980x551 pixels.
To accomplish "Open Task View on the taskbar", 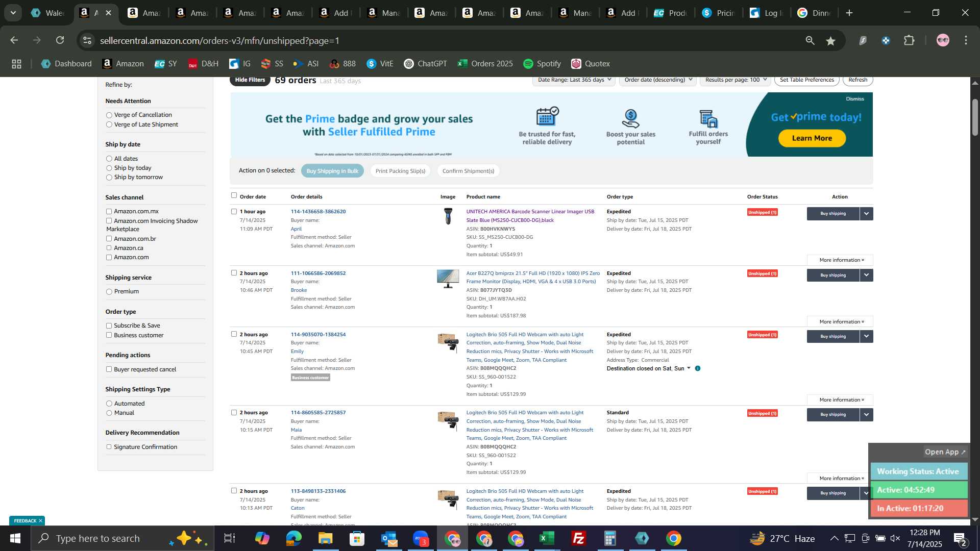I will tap(230, 538).
